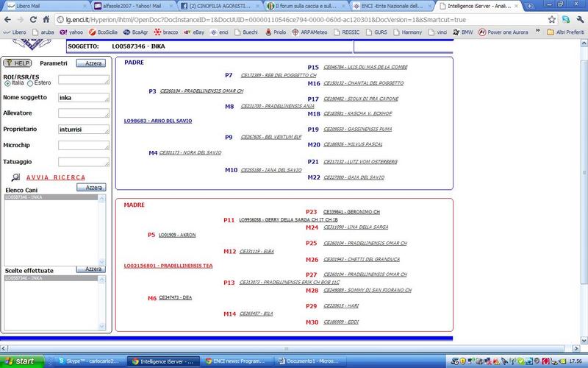Viewport: 588px width, 368px height.
Task: Click the Elenco Cani list scrollbar
Action: [x=109, y=228]
